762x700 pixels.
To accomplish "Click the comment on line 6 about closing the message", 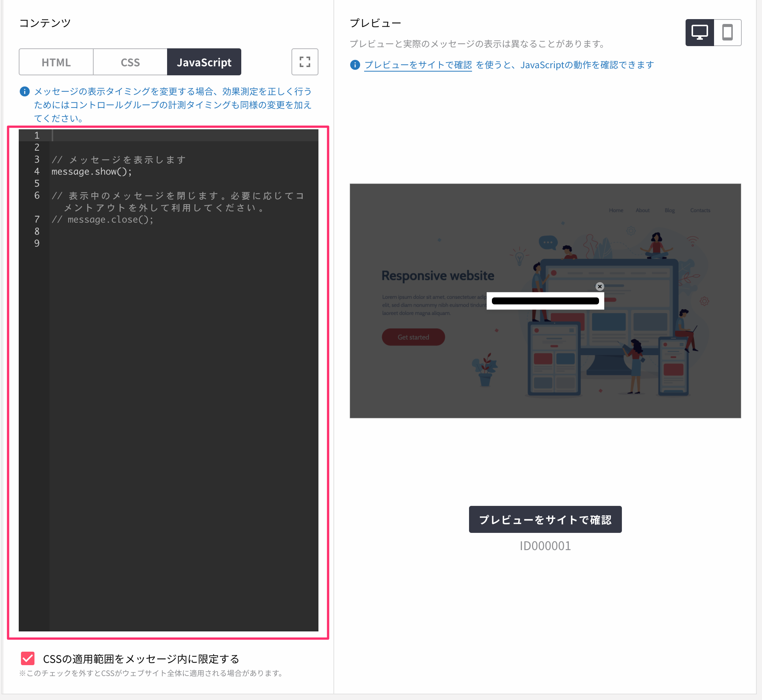I will pyautogui.click(x=178, y=202).
